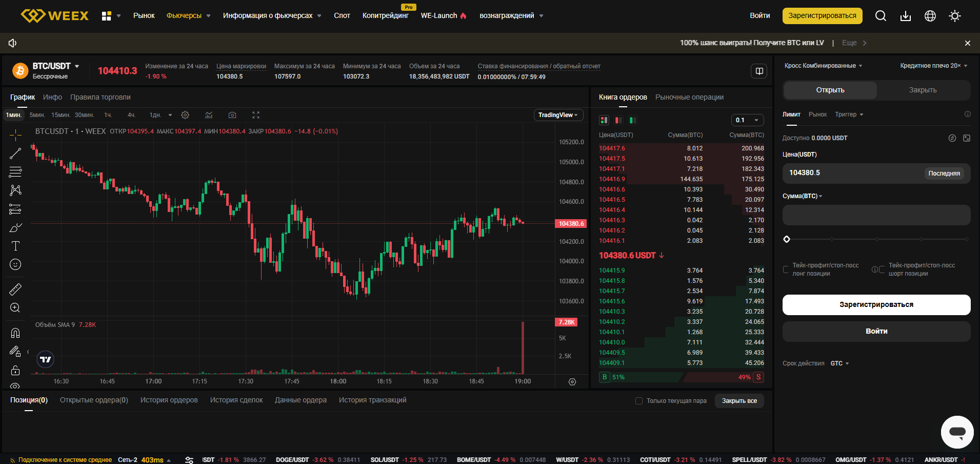980x464 pixels.
Task: Select the Закрыть order tab
Action: 923,90
